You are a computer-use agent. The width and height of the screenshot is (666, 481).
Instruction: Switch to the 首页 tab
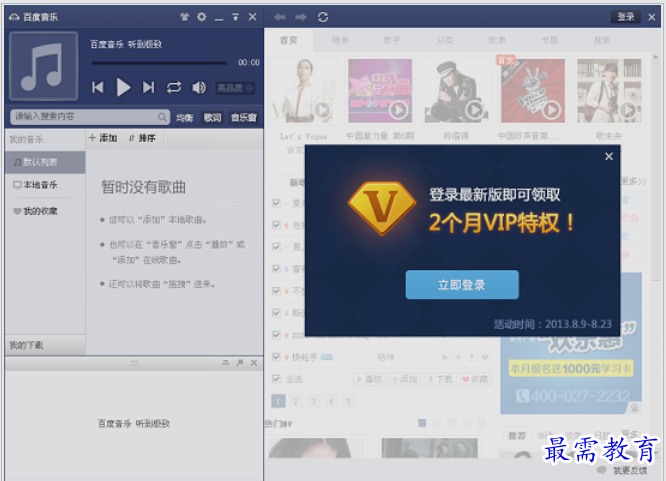click(x=289, y=40)
